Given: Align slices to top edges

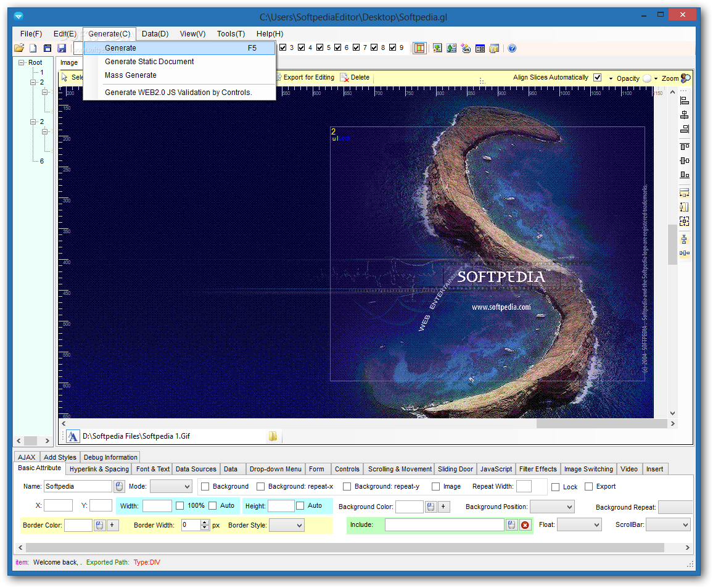Looking at the screenshot, I should pos(685,146).
